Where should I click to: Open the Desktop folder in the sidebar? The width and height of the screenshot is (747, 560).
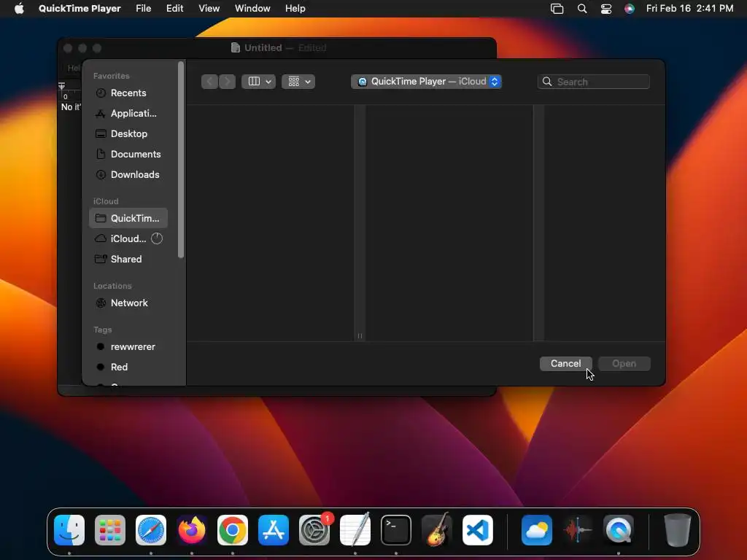tap(128, 134)
